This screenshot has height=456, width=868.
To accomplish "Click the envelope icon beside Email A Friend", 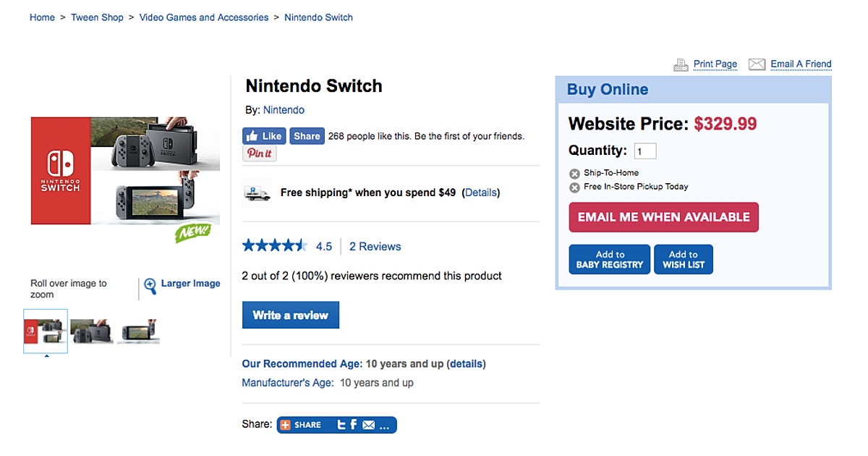I will (757, 64).
